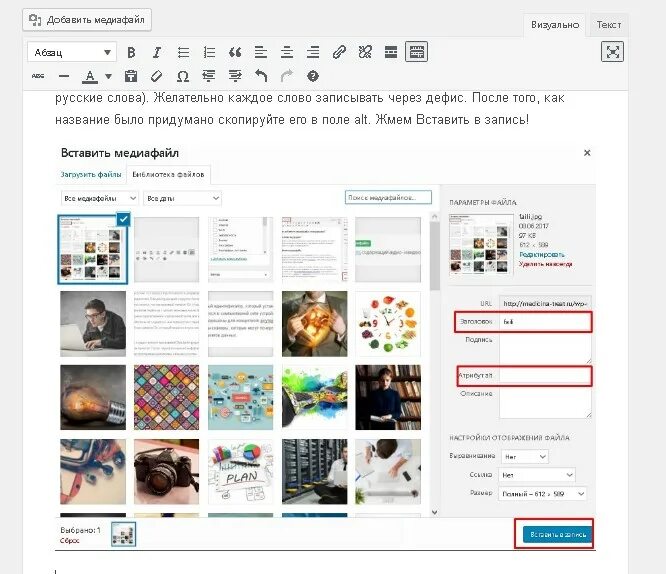Remove link with unlink icon
Image resolution: width=666 pixels, height=574 pixels.
[365, 52]
